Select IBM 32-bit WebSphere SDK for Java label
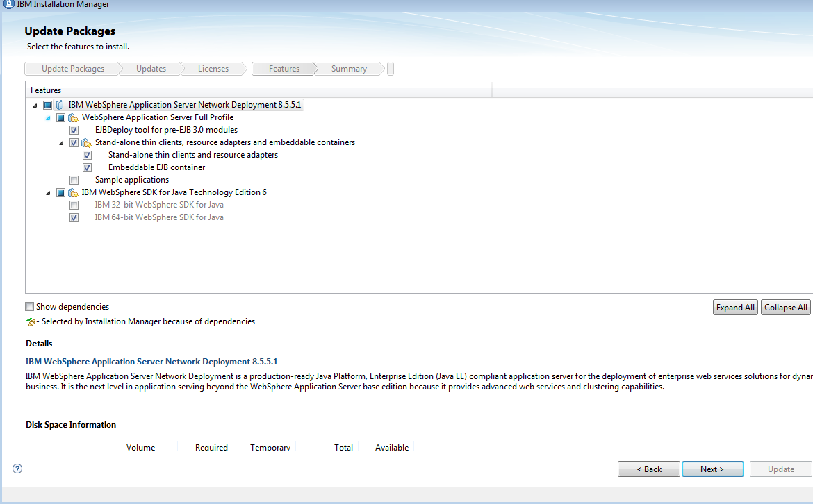 [158, 205]
